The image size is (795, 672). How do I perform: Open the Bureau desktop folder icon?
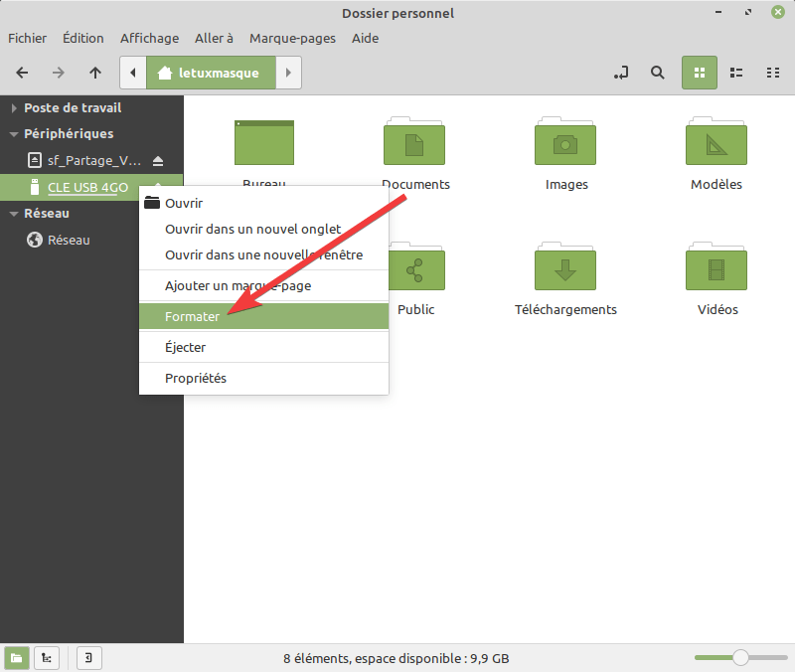click(x=264, y=143)
